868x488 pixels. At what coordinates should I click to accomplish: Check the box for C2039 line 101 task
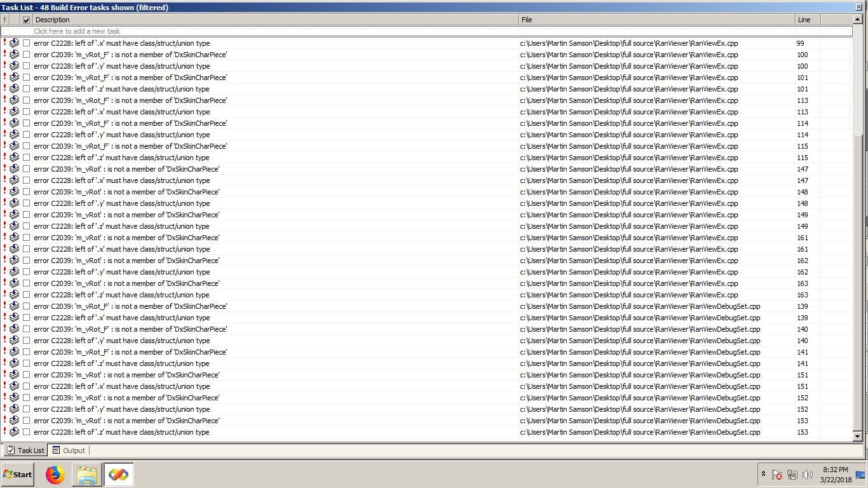(26, 78)
